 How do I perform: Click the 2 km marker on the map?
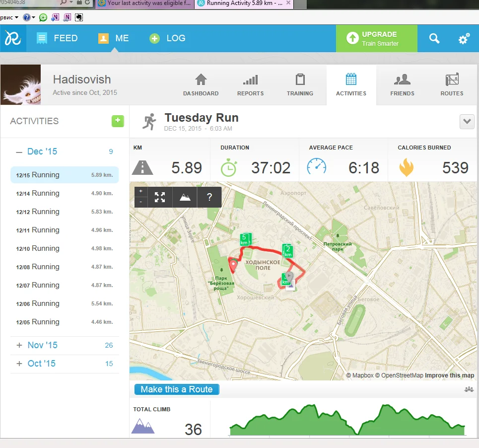pos(288,251)
